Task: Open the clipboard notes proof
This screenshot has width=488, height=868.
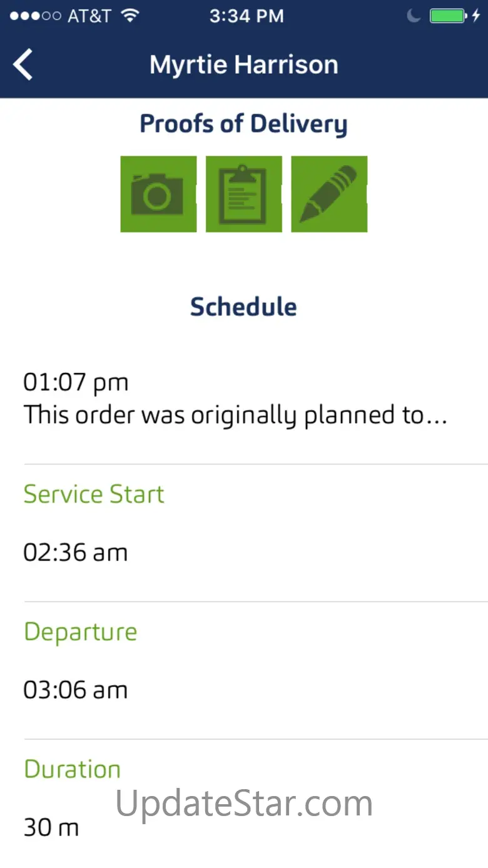Action: tap(244, 194)
